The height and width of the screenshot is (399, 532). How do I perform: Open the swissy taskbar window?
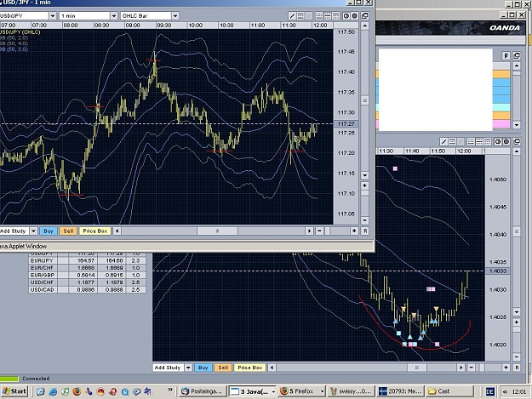[352, 391]
